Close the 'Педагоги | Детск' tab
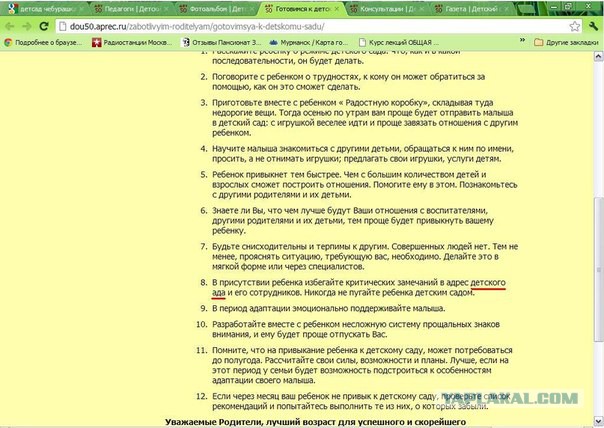604x428 pixels. (166, 8)
